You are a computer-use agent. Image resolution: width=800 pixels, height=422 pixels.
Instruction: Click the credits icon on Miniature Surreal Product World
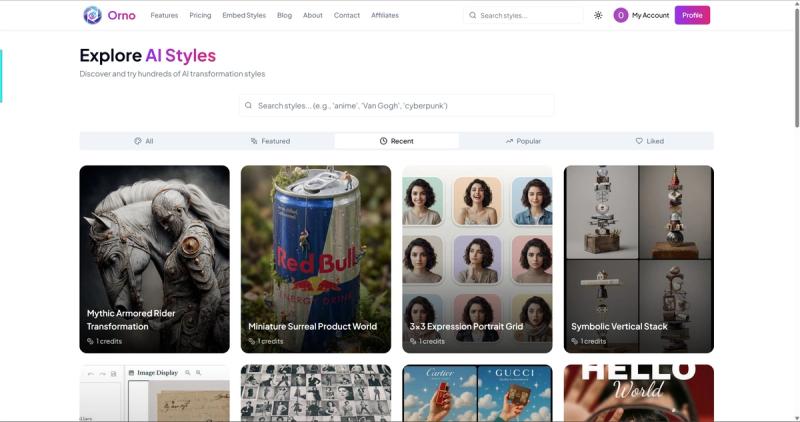[252, 341]
